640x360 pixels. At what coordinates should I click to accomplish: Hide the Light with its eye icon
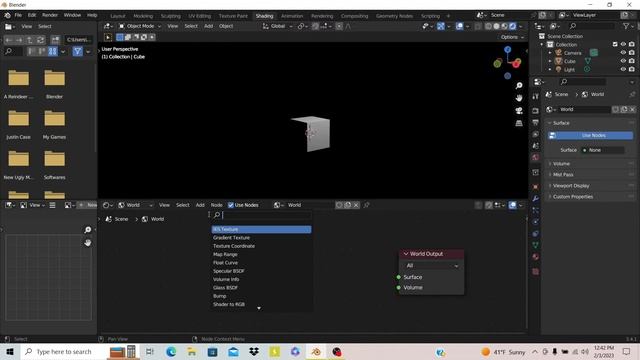point(623,69)
